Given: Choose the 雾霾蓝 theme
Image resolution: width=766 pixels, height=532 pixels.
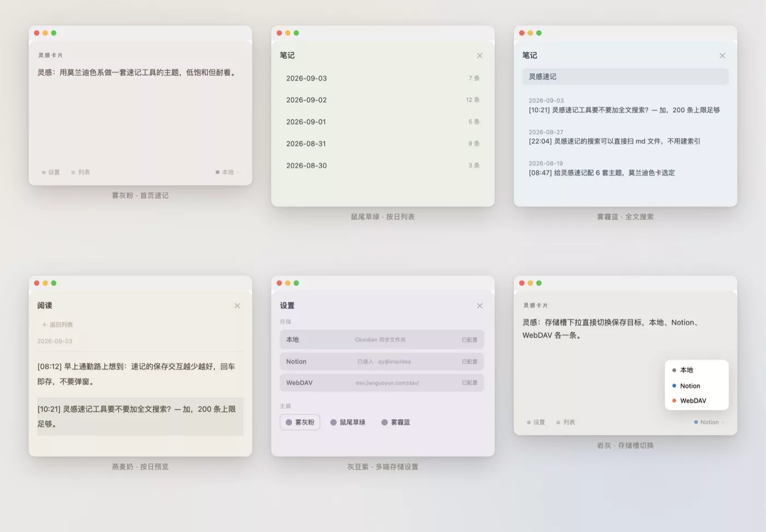Looking at the screenshot, I should coord(396,423).
